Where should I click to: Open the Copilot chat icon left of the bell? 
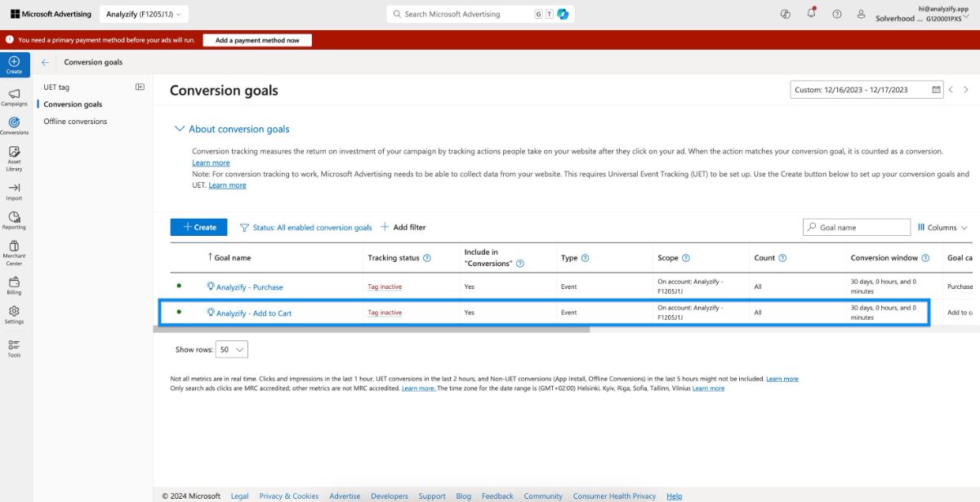coord(786,14)
